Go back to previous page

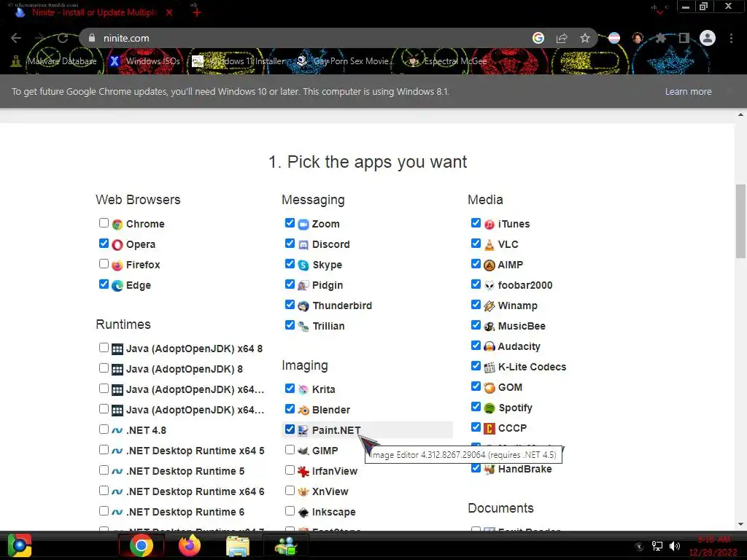click(16, 38)
